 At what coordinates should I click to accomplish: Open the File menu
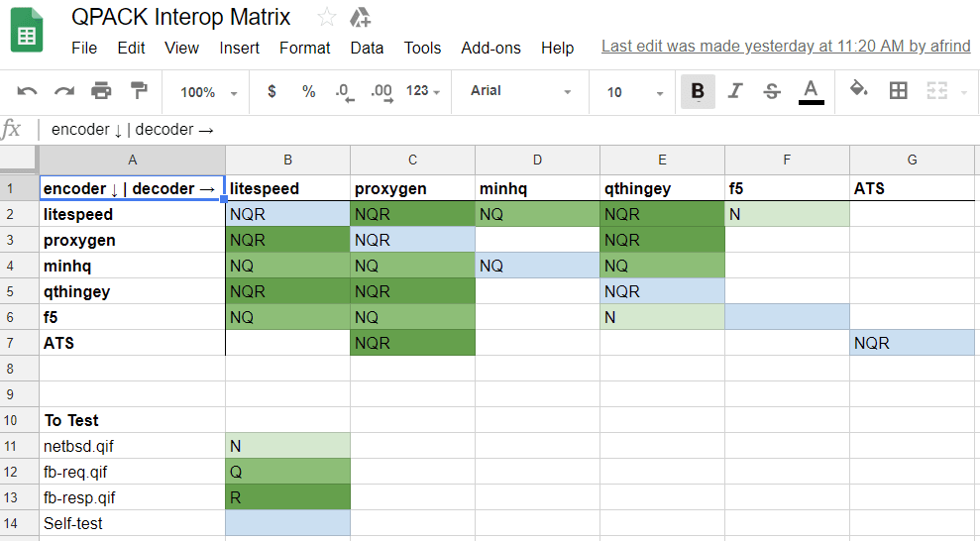tap(84, 49)
